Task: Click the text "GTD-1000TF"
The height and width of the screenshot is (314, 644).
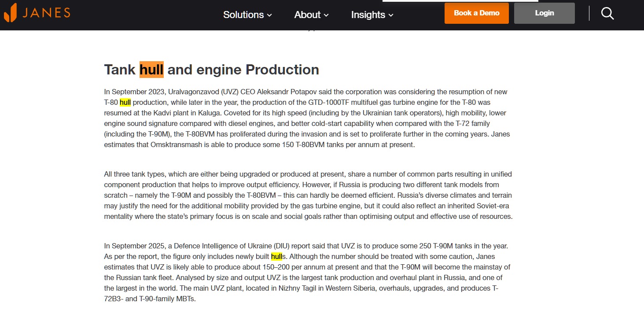Action: click(x=328, y=103)
